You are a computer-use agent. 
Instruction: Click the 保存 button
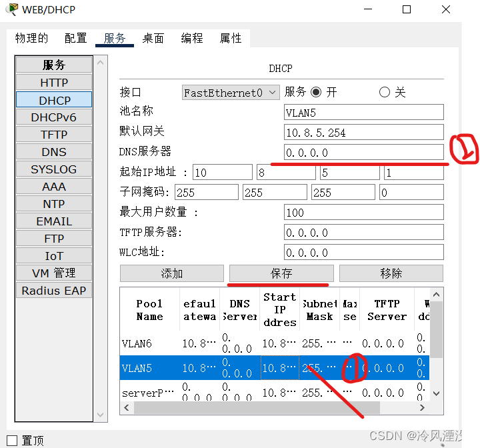281,273
